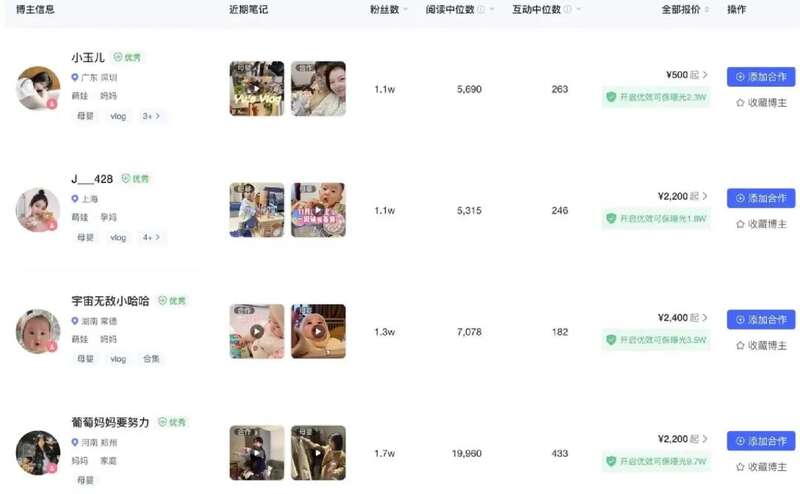Click the info icon next to 互动中位数
This screenshot has height=494, width=800.
567,10
